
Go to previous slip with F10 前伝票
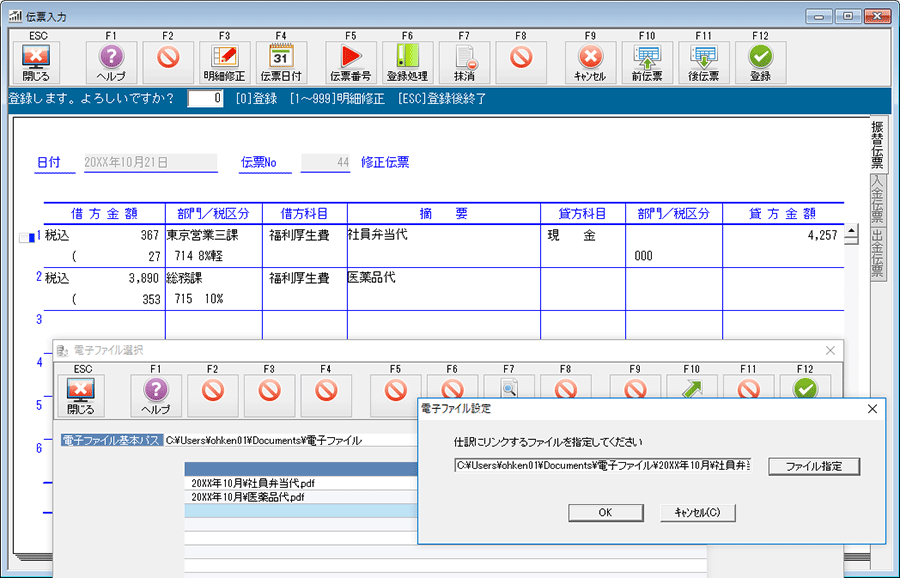pos(647,63)
